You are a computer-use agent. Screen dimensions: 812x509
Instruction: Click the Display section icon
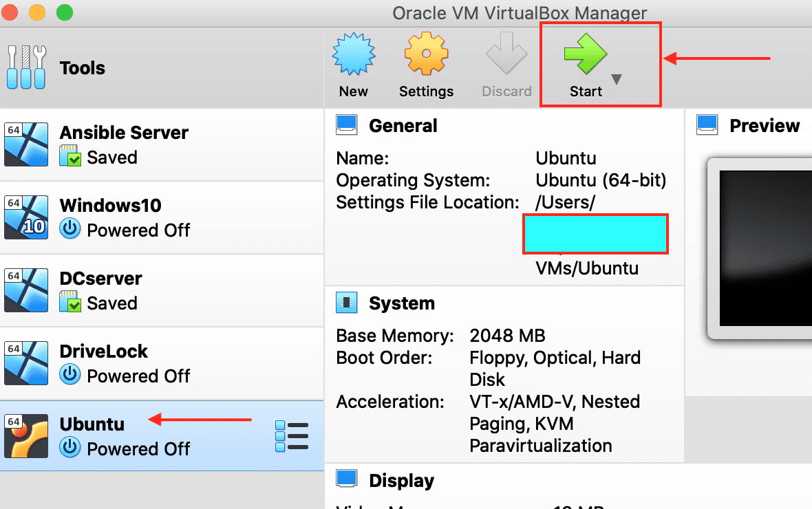click(346, 479)
